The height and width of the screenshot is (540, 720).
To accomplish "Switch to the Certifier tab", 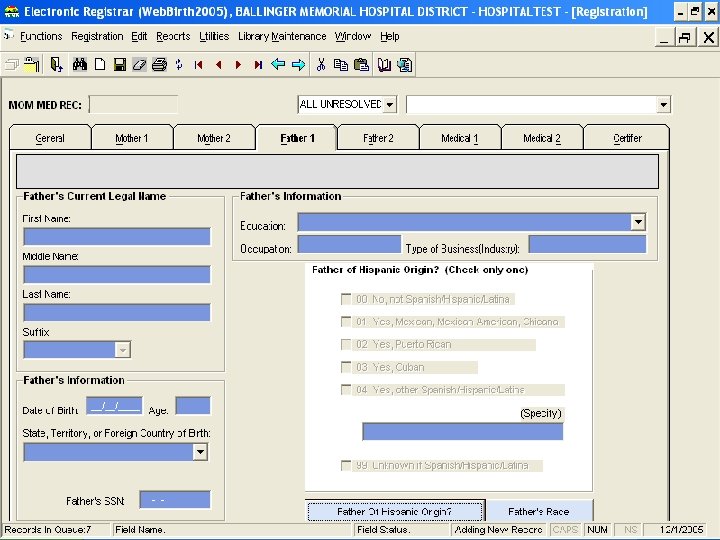I will coord(627,138).
